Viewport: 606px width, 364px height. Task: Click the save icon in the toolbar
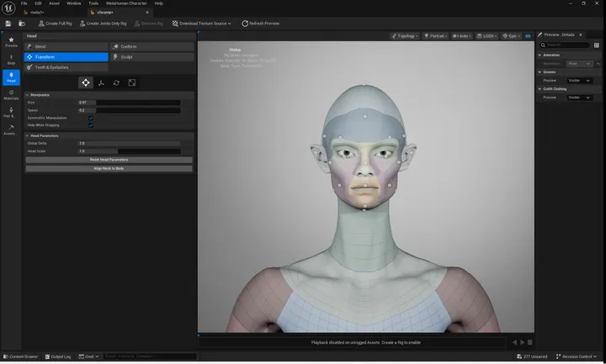(8, 24)
